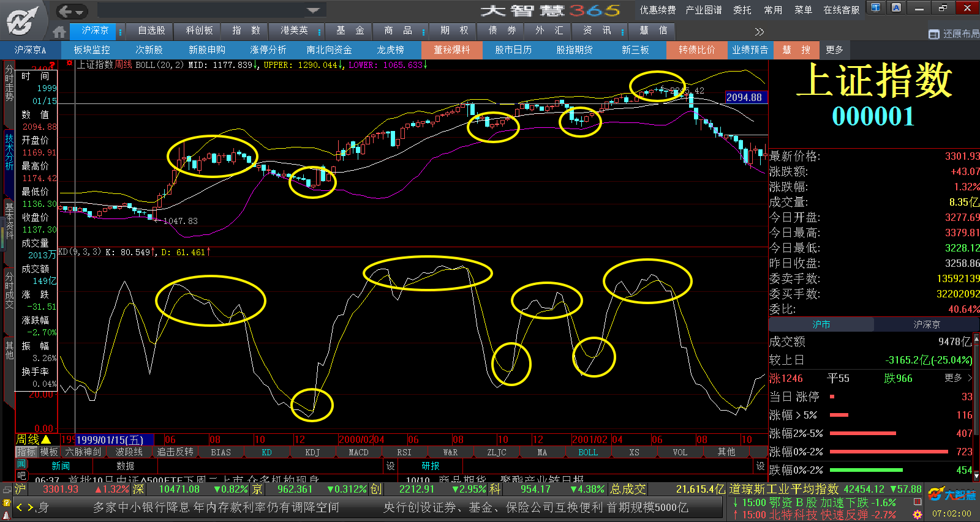Open 数据 data panel tab
980x522 pixels.
(125, 466)
